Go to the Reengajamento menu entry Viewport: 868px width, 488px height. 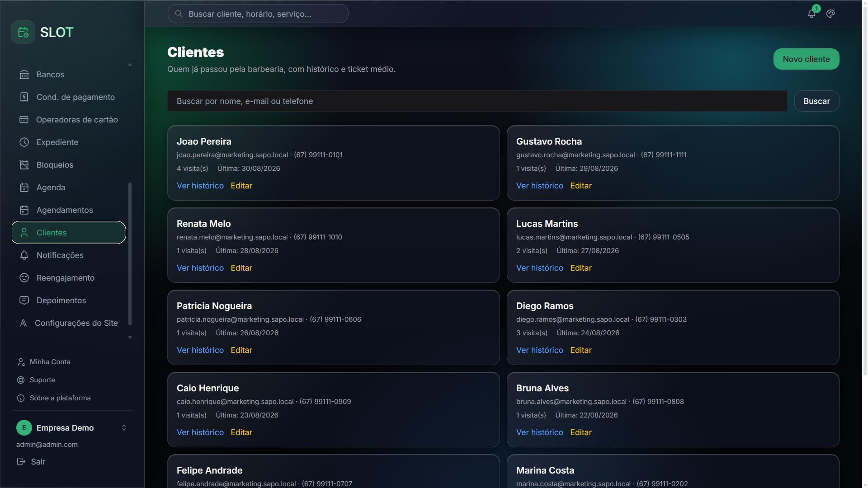pos(69,278)
